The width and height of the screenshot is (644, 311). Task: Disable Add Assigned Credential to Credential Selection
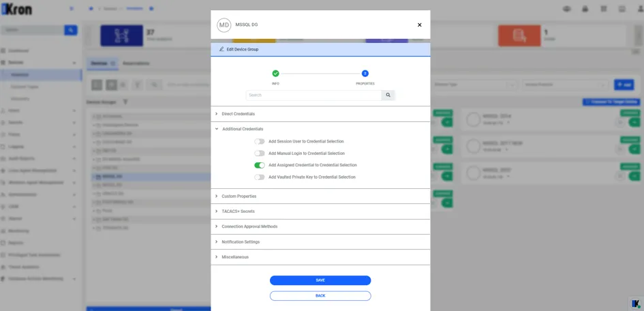(259, 165)
